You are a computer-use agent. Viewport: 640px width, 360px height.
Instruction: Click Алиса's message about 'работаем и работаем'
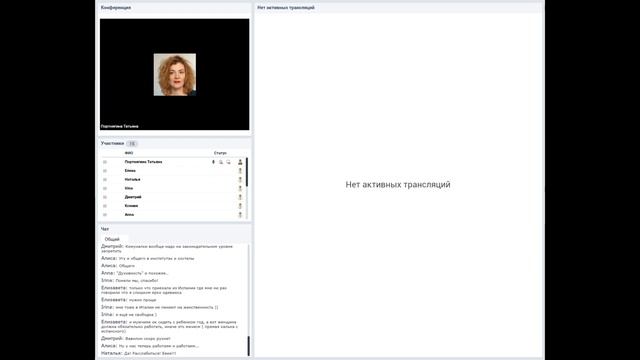coord(150,346)
